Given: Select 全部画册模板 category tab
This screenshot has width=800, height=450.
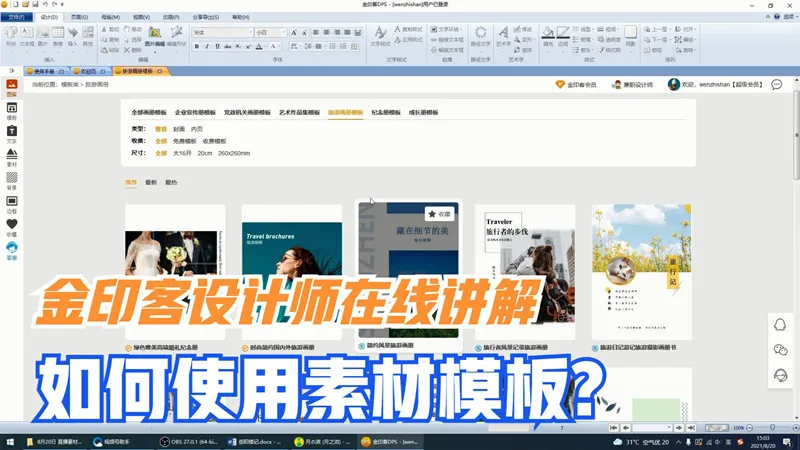Looking at the screenshot, I should click(149, 112).
